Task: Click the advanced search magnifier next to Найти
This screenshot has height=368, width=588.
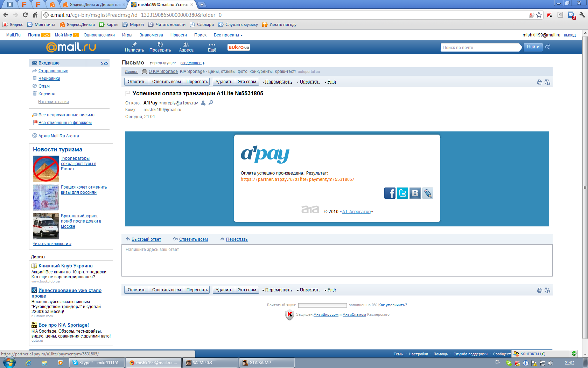Action: pos(548,47)
